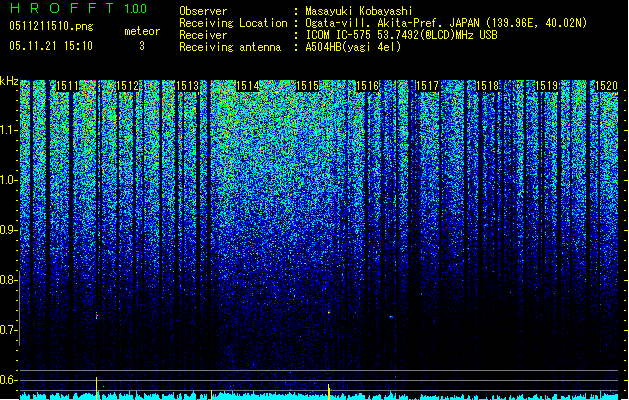629x400 pixels.
Task: Click the 0.9 kHz axis label
Action: point(9,230)
